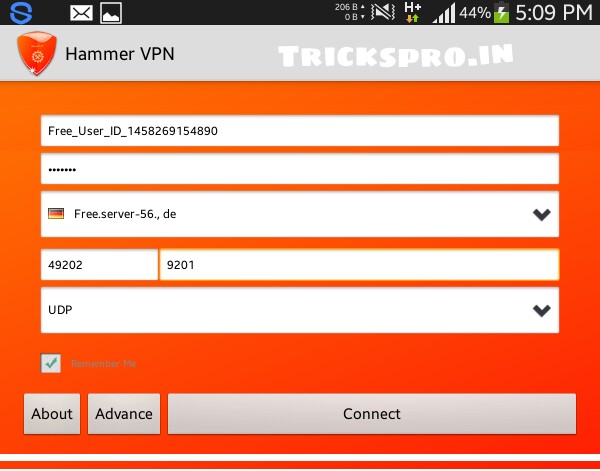Tap the battery charging icon

[x=501, y=13]
